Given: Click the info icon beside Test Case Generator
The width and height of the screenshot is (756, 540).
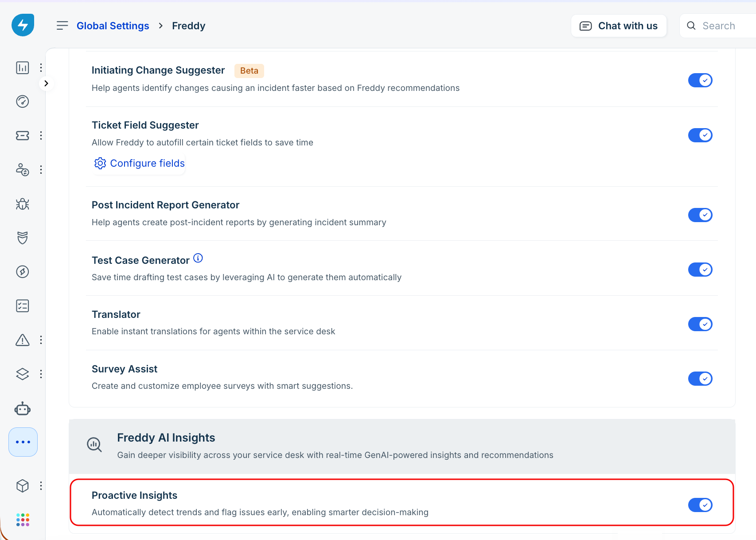Looking at the screenshot, I should [x=198, y=258].
